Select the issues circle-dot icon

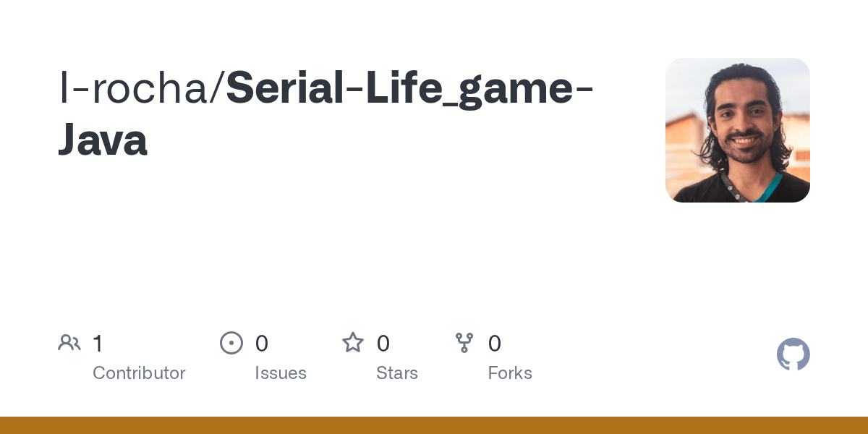click(231, 343)
